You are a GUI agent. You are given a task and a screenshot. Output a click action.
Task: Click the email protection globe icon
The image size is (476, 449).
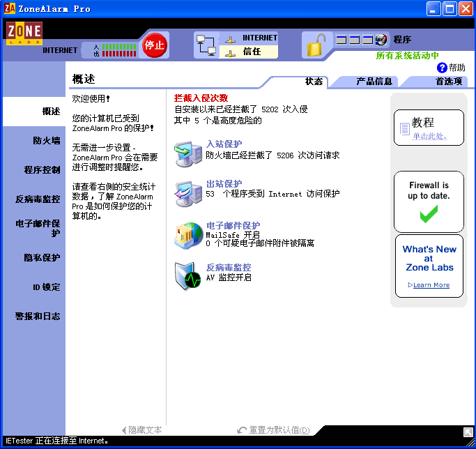188,236
